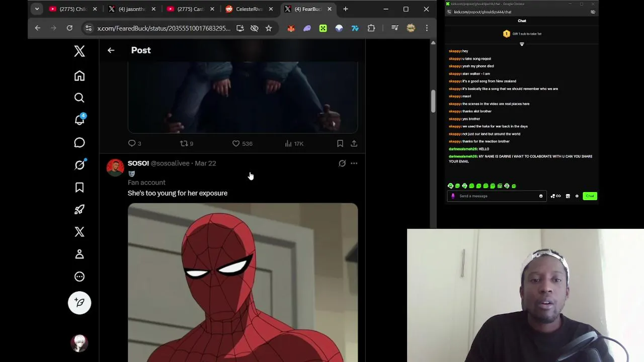The image size is (644, 362).
Task: Open SOSOI display name link
Action: [x=138, y=163]
